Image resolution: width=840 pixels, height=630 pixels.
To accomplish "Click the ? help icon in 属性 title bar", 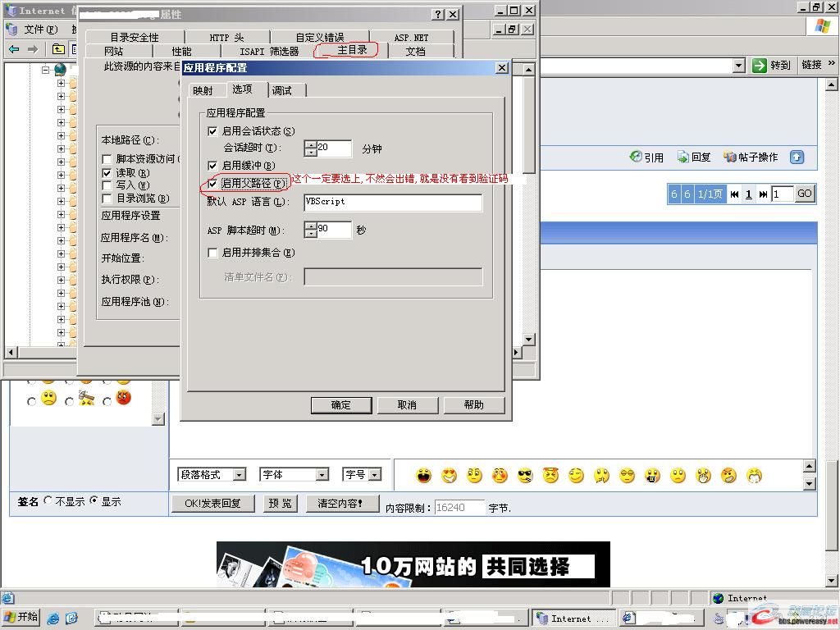I will coord(438,14).
